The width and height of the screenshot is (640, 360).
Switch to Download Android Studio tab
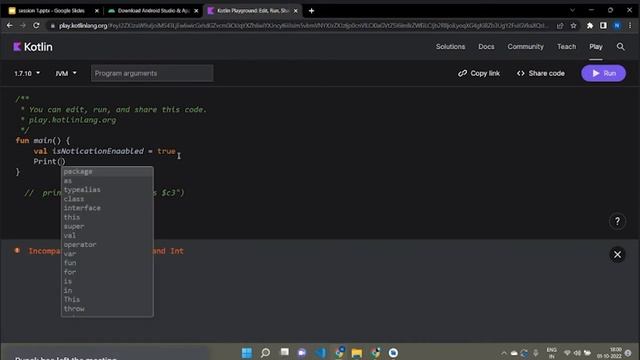pyautogui.click(x=152, y=11)
